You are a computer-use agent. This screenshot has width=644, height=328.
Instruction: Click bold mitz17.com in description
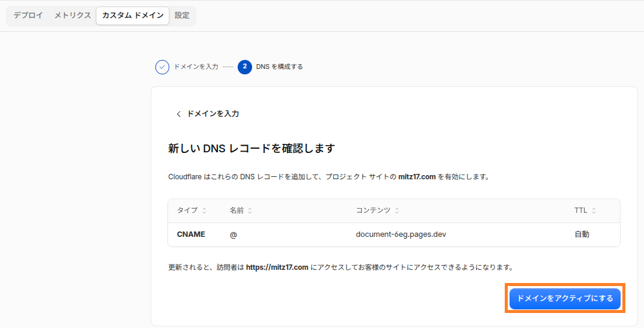[417, 177]
